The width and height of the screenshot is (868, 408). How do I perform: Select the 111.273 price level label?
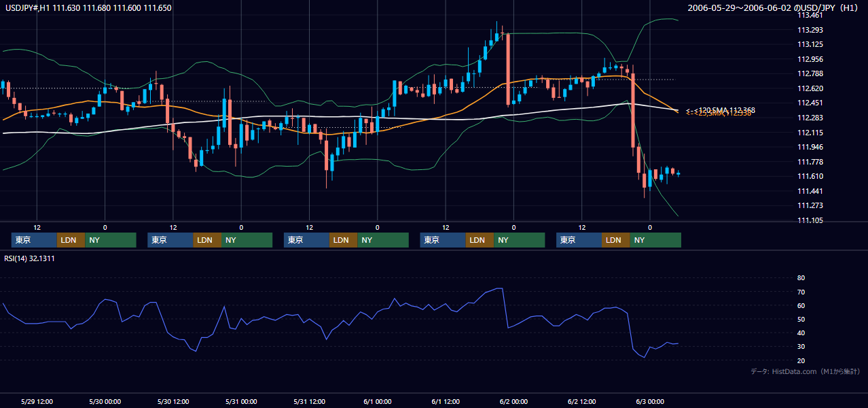[x=810, y=206]
